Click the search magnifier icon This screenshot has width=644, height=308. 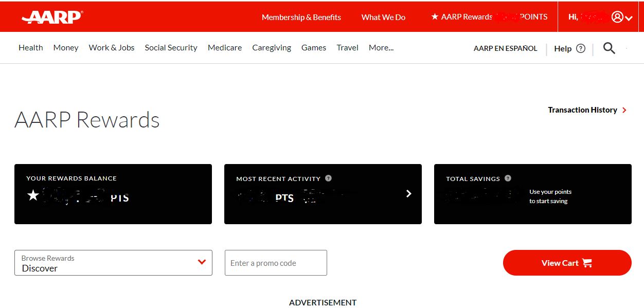609,48
